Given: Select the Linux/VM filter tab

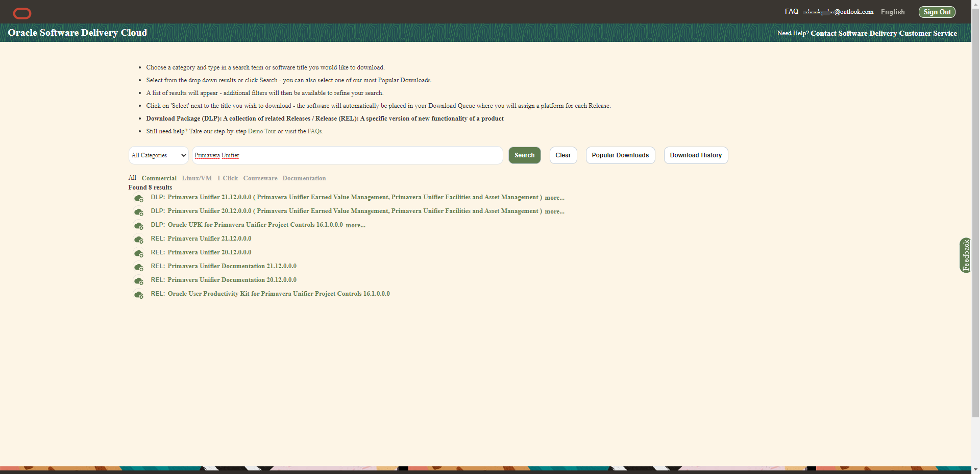Looking at the screenshot, I should [x=197, y=178].
